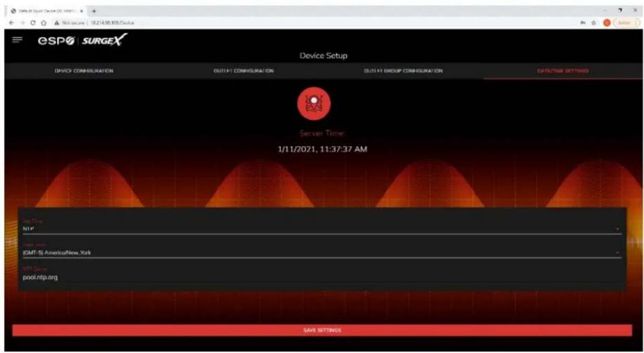Click the Device Setup heading

pos(323,56)
